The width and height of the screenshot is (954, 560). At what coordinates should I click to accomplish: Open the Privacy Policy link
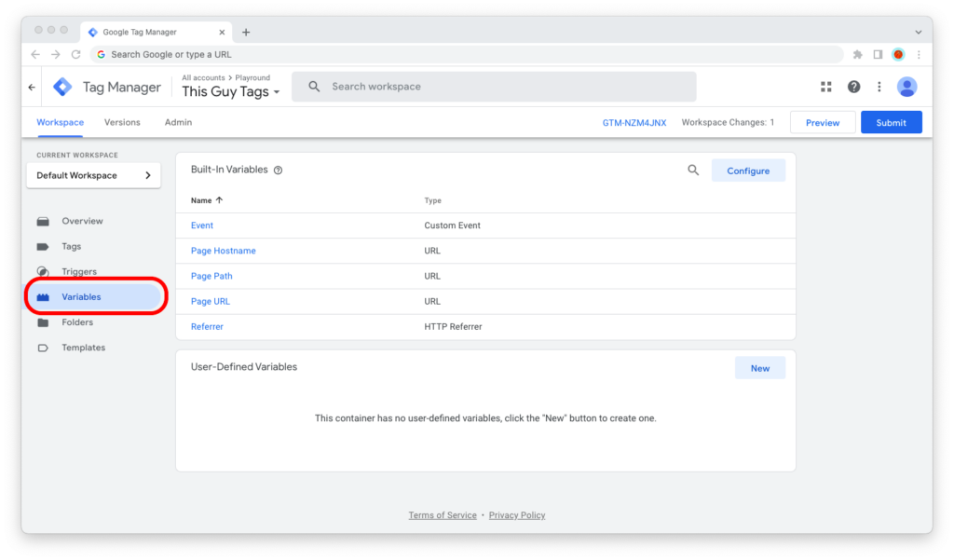coord(517,515)
